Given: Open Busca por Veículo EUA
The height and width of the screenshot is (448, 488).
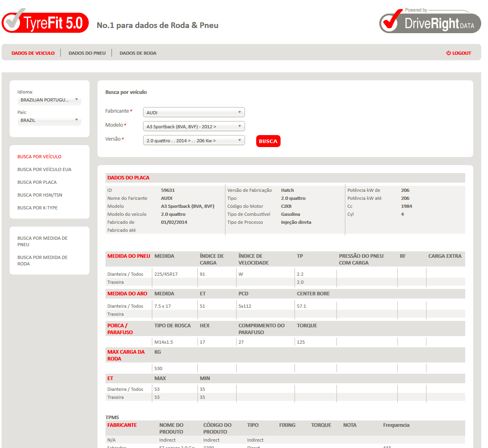Looking at the screenshot, I should [x=44, y=169].
